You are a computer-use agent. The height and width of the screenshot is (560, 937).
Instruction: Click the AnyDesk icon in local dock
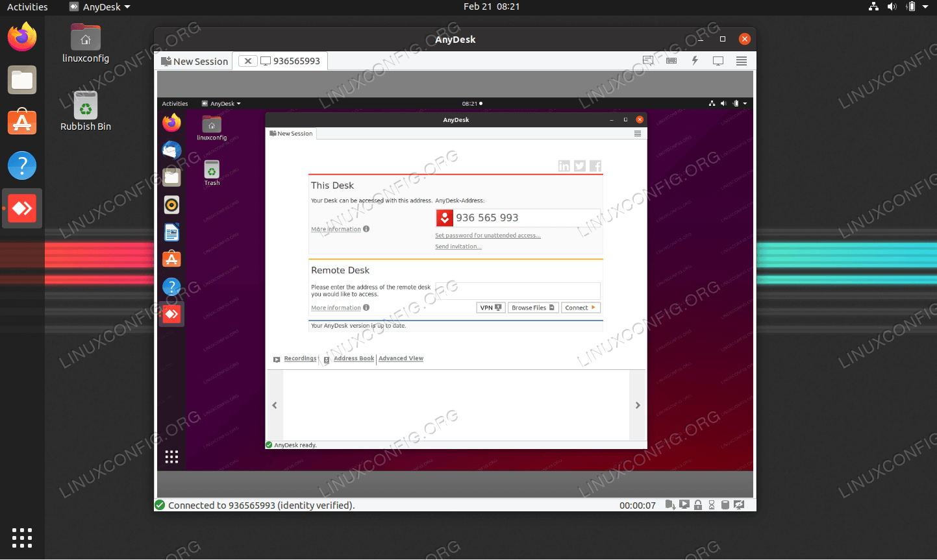tap(22, 208)
